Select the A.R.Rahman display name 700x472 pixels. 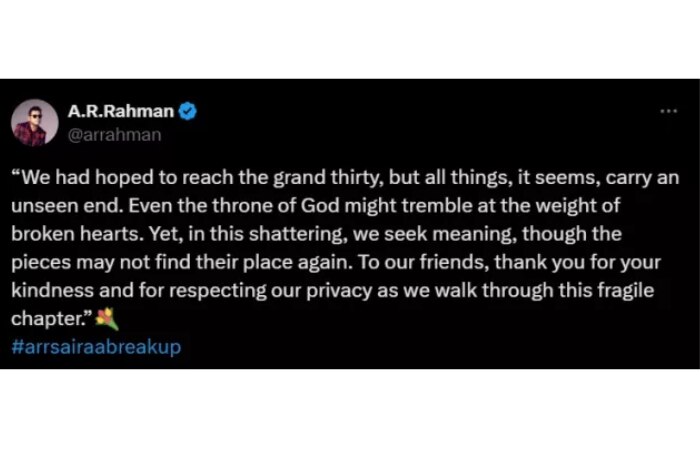(x=121, y=111)
